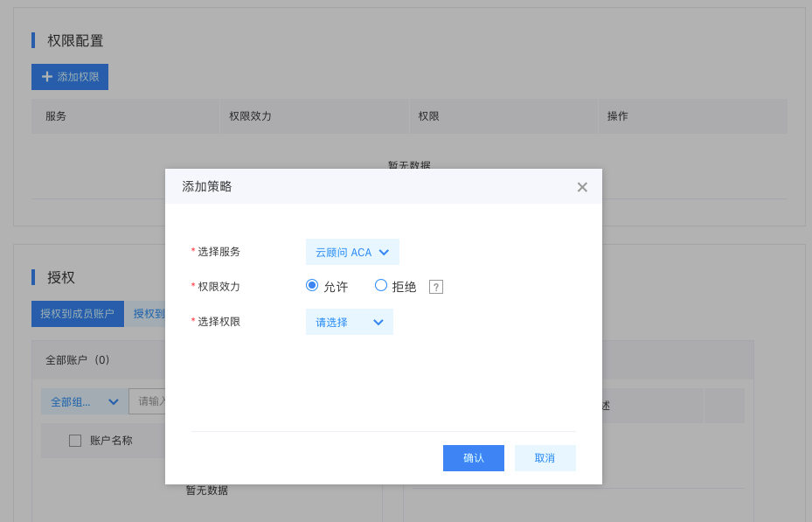Screen dimensions: 812x522
Task: Click the plus icon on 添加权限
Action: (x=47, y=77)
